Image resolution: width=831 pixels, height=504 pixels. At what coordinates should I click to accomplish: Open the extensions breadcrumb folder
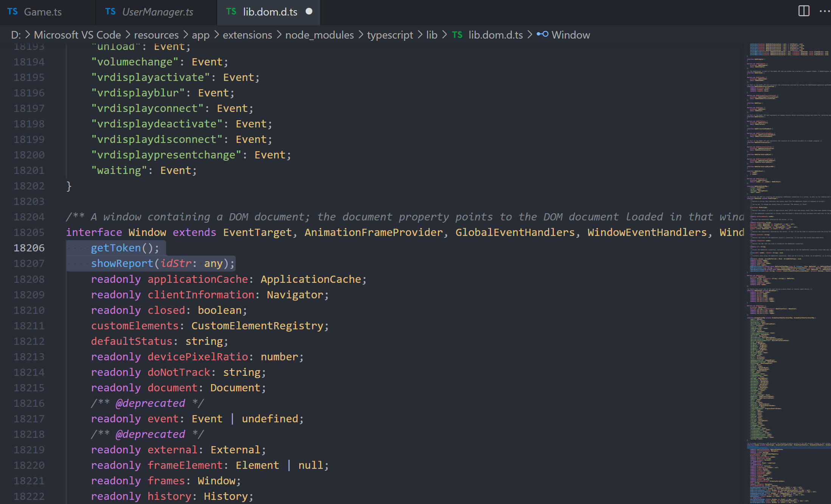coord(247,35)
